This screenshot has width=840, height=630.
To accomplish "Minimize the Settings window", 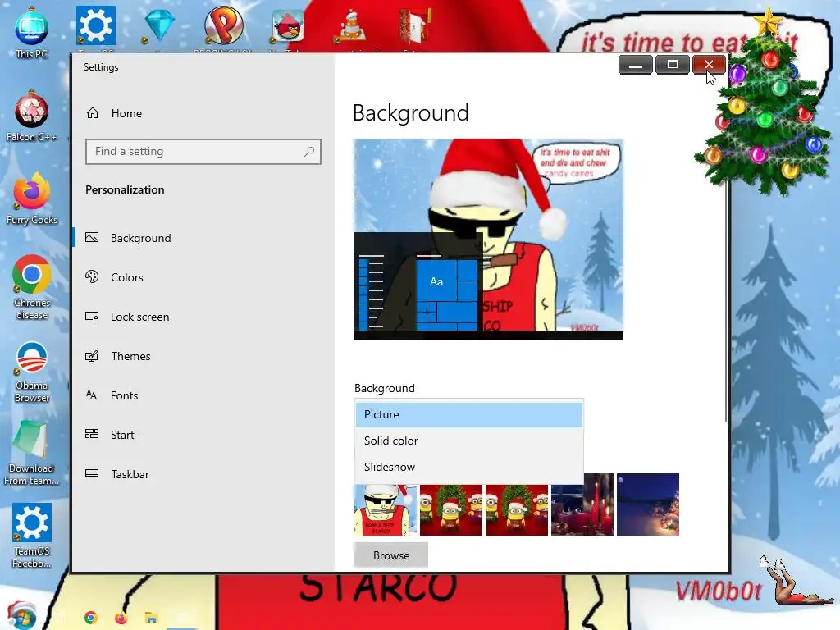I will tap(636, 65).
